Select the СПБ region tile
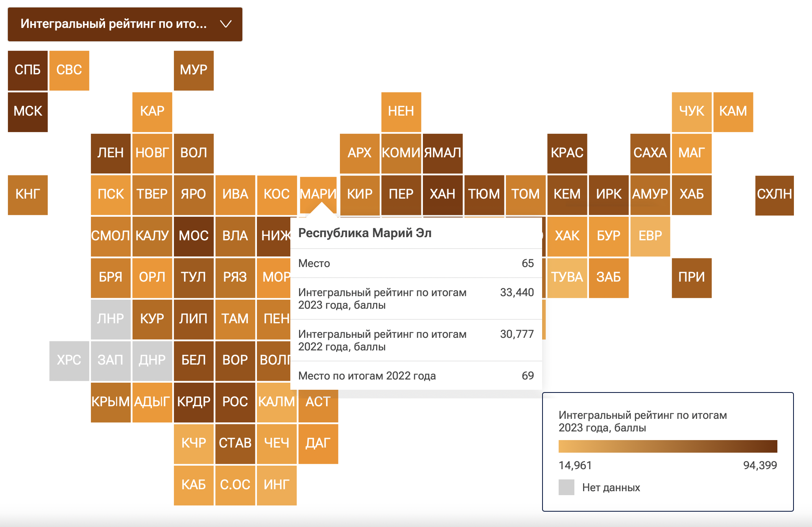The height and width of the screenshot is (527, 812). [x=28, y=70]
